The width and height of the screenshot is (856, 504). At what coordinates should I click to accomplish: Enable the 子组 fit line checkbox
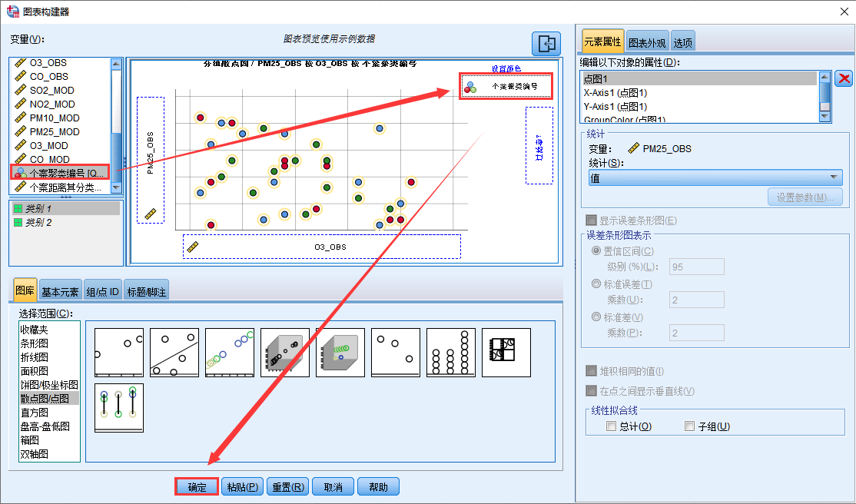690,426
